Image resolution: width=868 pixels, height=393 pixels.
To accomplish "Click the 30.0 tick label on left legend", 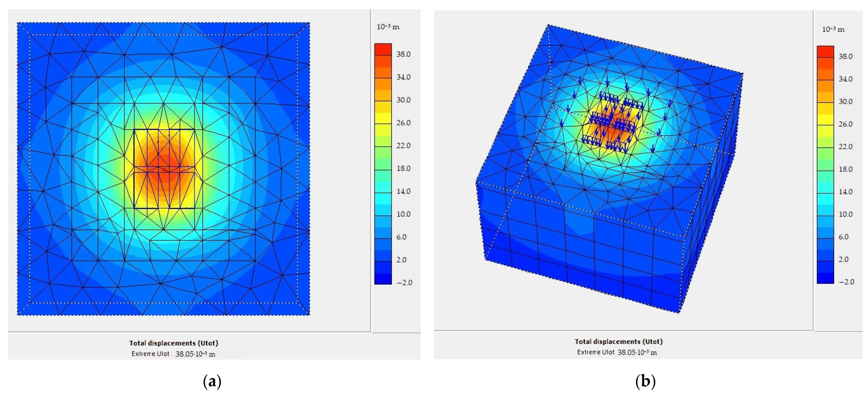I will coord(403,100).
